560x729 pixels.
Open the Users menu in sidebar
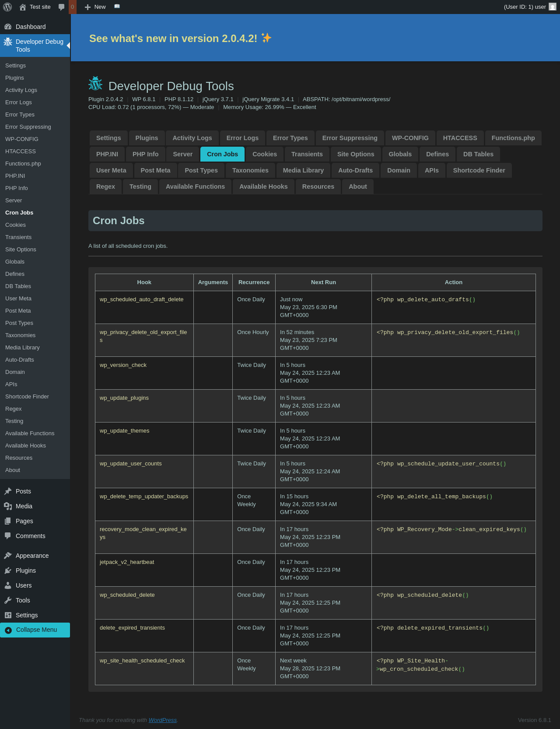tap(24, 585)
